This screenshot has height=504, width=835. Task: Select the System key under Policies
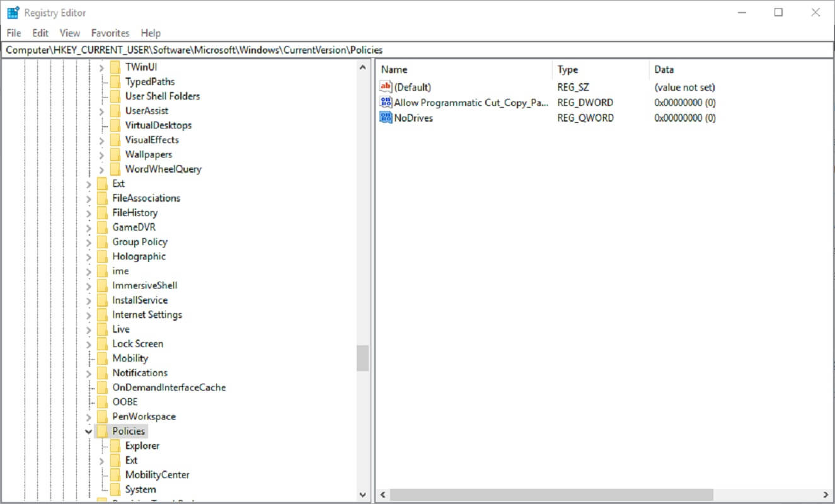[x=141, y=490]
